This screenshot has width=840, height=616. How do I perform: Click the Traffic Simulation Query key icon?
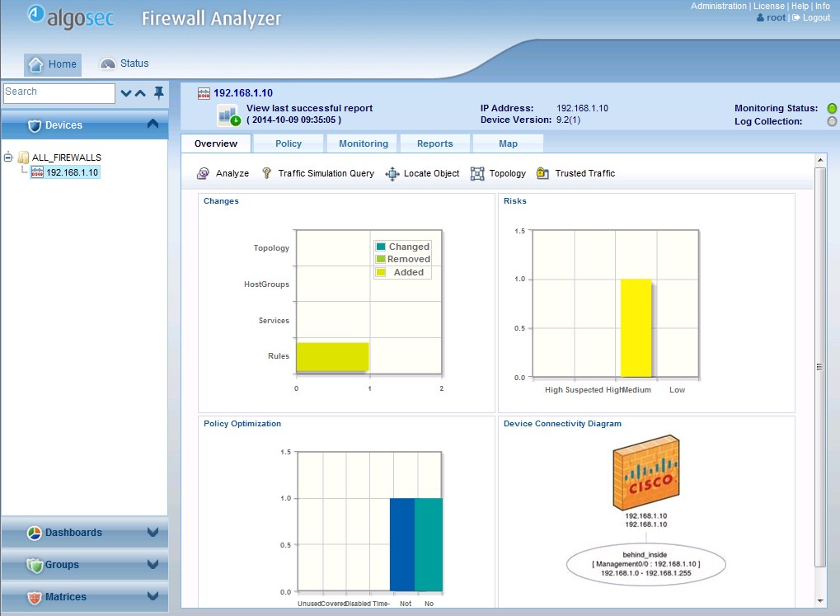point(266,172)
